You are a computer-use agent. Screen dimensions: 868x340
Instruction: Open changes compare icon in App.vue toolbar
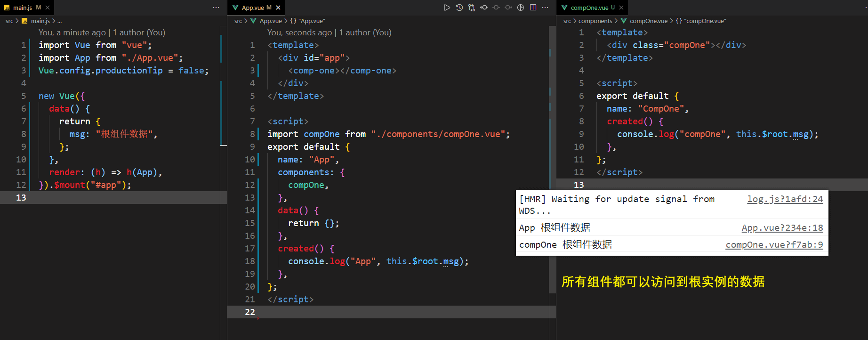(x=471, y=8)
